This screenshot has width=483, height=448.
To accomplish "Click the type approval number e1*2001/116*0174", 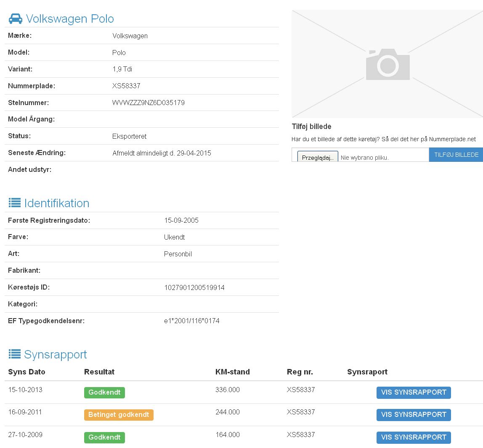I will click(x=192, y=321).
